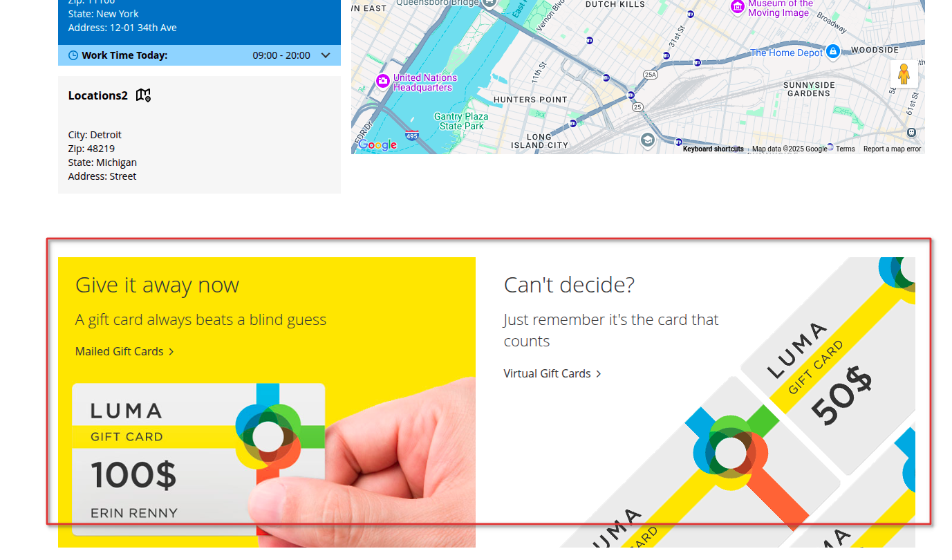Click the clock icon beside Work Time Today
Screen dimensions: 952x560
pos(73,55)
